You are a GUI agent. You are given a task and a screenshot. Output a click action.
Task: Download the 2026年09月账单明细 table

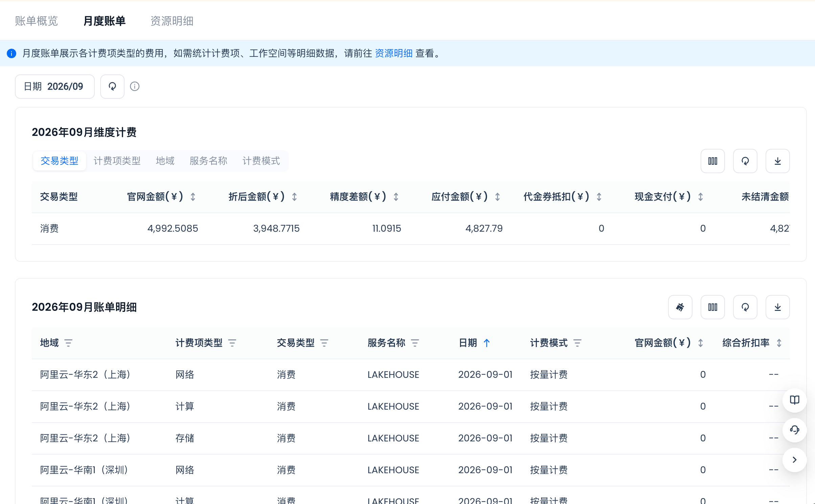point(778,307)
